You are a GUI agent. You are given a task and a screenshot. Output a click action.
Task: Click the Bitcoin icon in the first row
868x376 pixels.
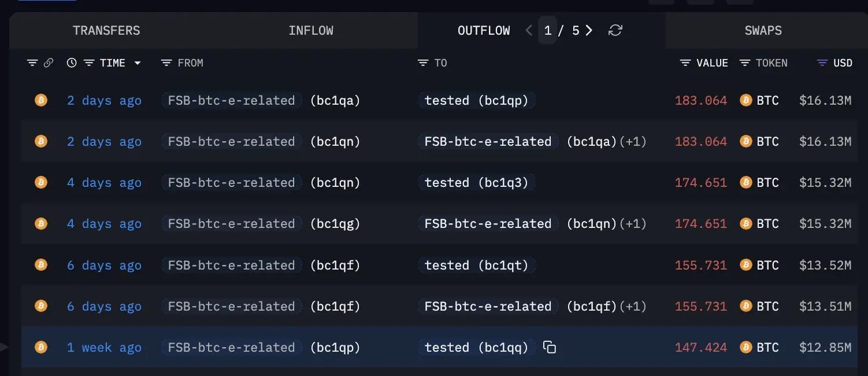pyautogui.click(x=40, y=100)
